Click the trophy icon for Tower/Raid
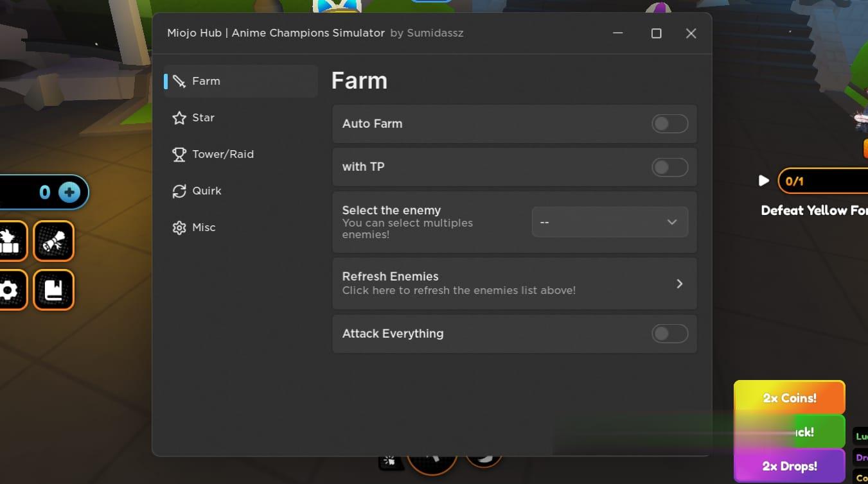 (x=179, y=155)
